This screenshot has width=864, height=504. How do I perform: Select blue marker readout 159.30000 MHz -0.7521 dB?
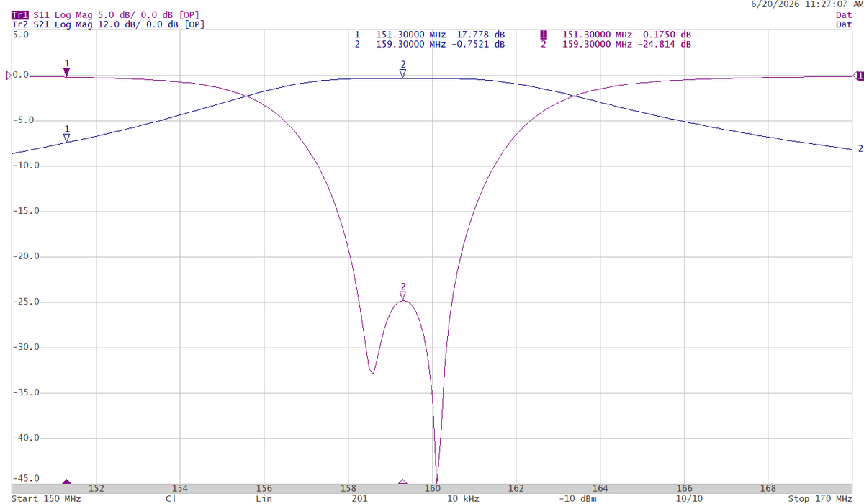[x=430, y=44]
